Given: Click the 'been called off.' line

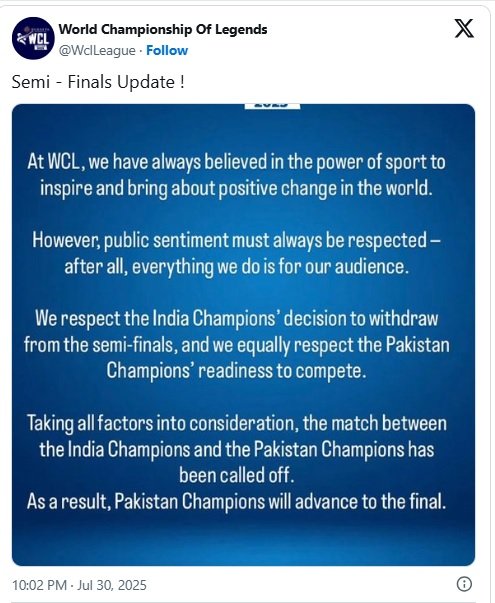Looking at the screenshot, I should click(236, 475).
